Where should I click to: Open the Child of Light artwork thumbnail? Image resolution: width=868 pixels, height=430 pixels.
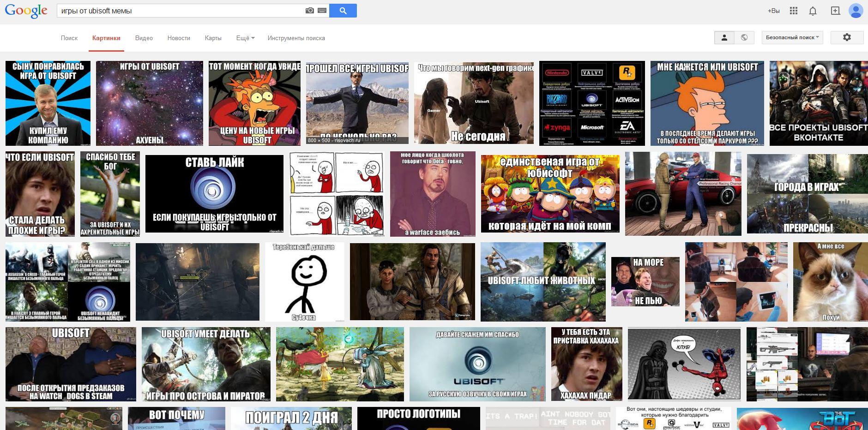[x=340, y=364]
